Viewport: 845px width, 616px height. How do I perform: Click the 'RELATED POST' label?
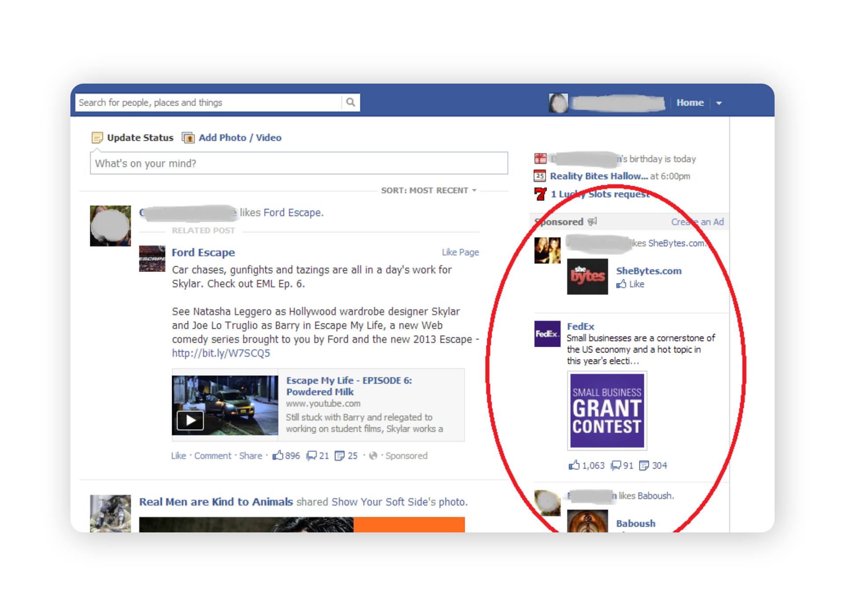[203, 231]
